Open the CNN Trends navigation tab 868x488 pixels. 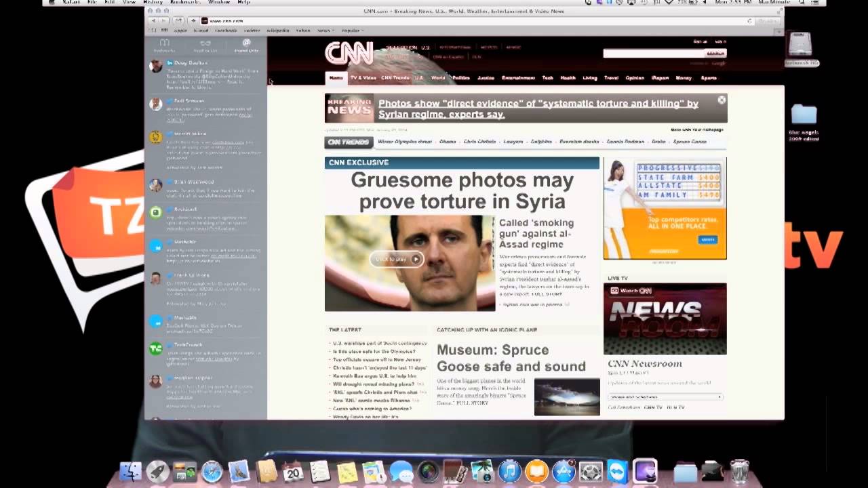point(395,78)
